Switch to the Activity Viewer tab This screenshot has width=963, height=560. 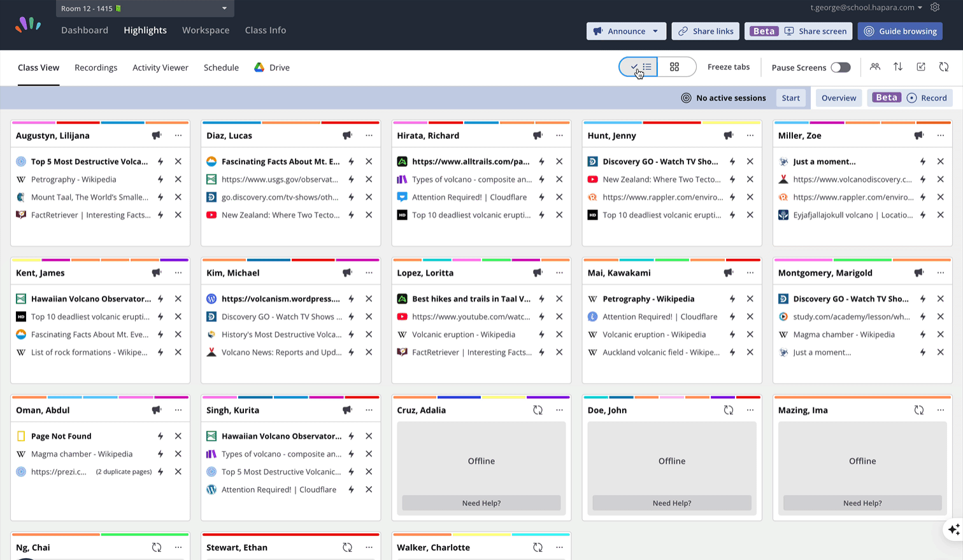point(160,67)
